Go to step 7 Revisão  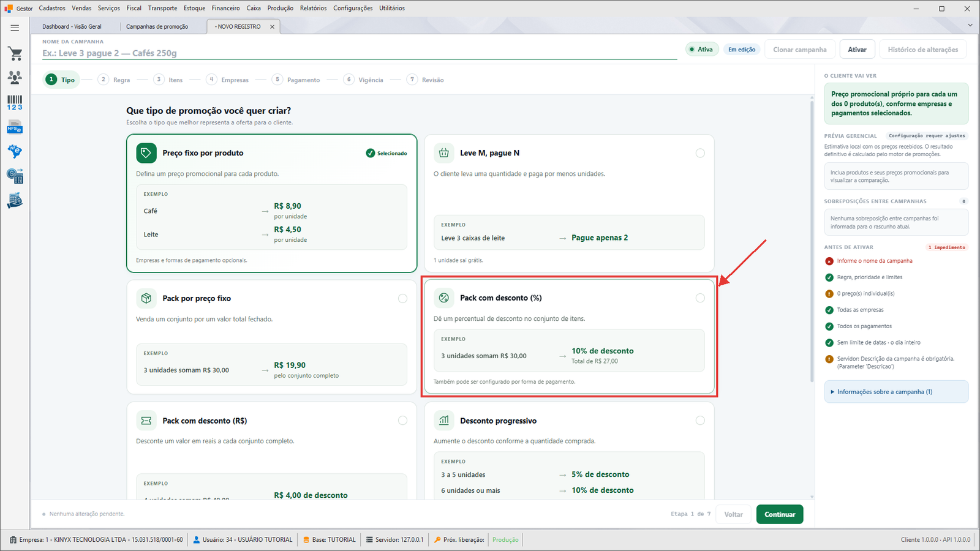pos(426,80)
